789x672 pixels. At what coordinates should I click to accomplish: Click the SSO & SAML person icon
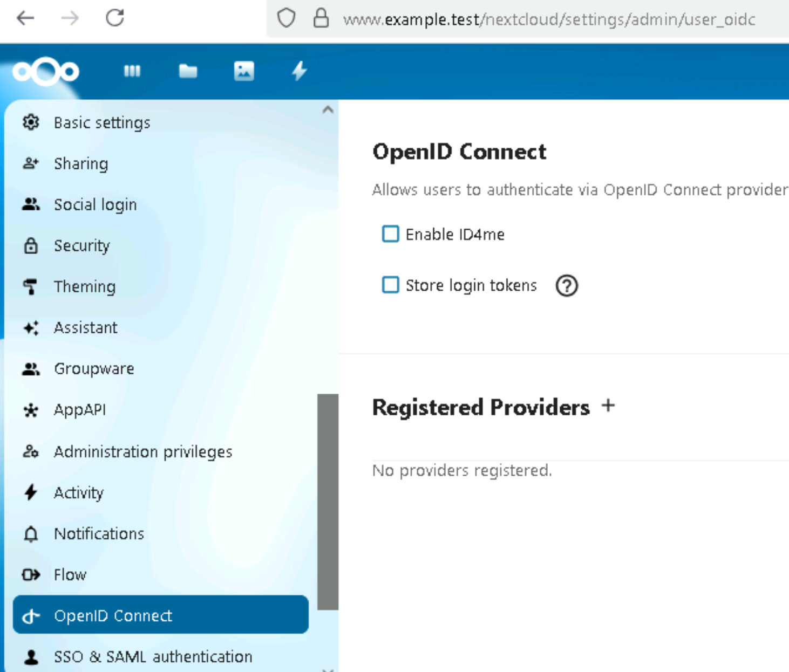click(31, 656)
